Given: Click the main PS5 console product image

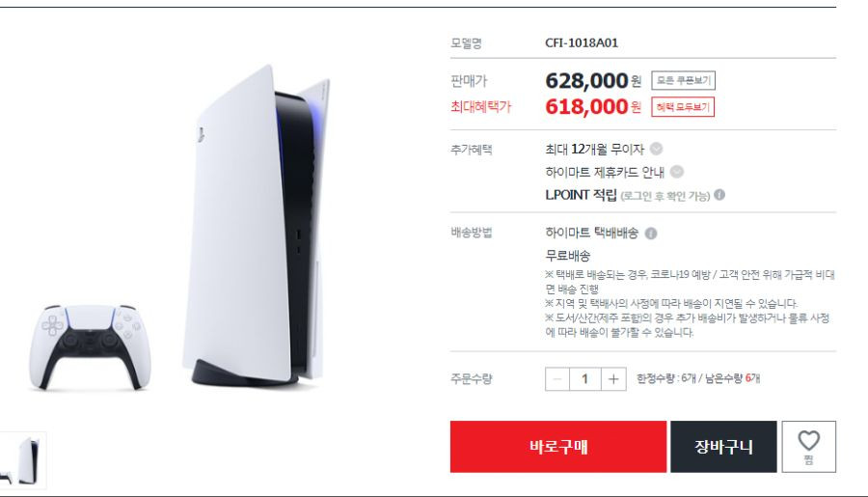Looking at the screenshot, I should (258, 227).
